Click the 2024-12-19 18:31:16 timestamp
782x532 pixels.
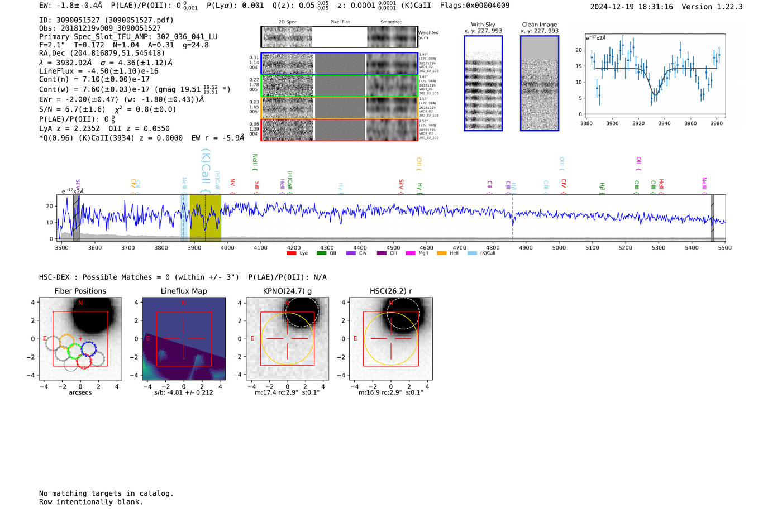pos(632,7)
